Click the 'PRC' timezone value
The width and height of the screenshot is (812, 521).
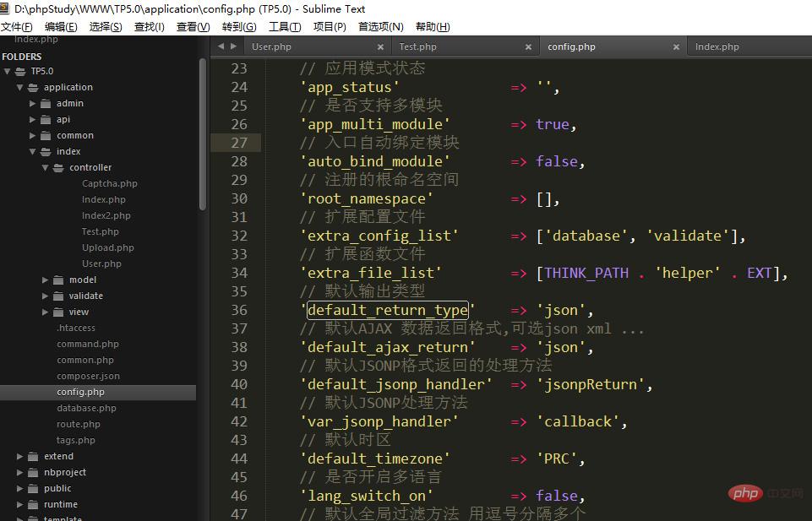(557, 459)
